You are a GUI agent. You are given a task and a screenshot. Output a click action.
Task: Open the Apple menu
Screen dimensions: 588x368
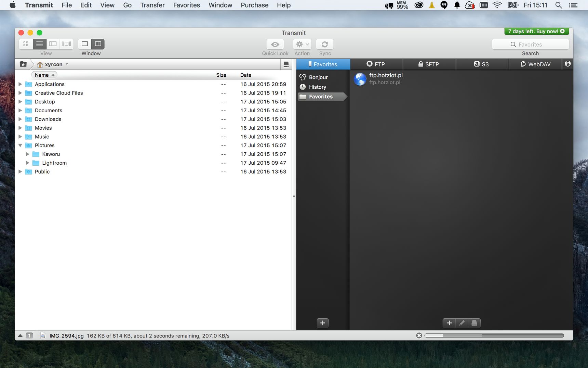point(13,5)
